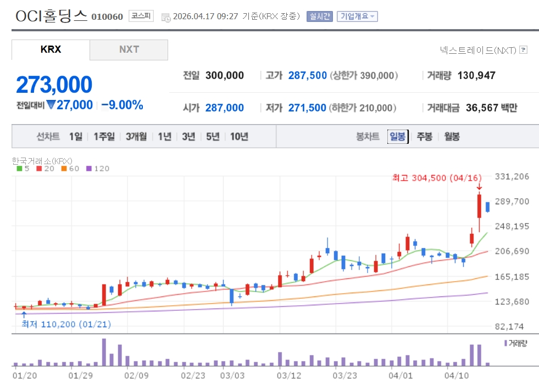Click the blue down-triangle price change icon
The image size is (539, 392).
tap(51, 105)
